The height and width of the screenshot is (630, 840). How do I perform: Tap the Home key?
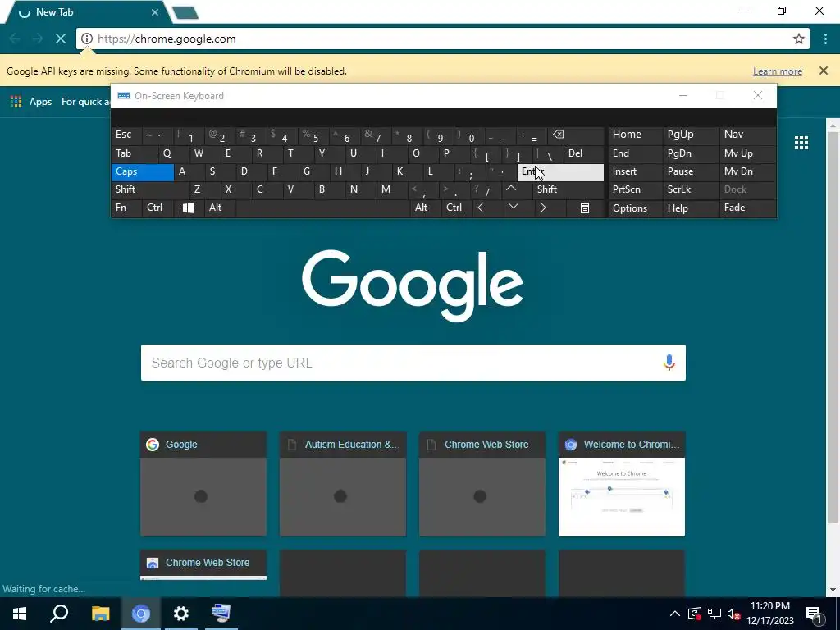pyautogui.click(x=636, y=135)
